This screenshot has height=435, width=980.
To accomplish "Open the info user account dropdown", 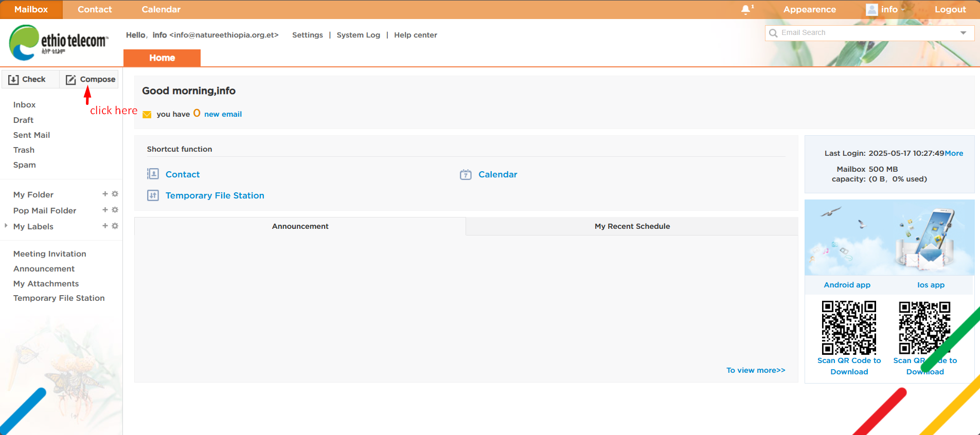I will coord(886,10).
